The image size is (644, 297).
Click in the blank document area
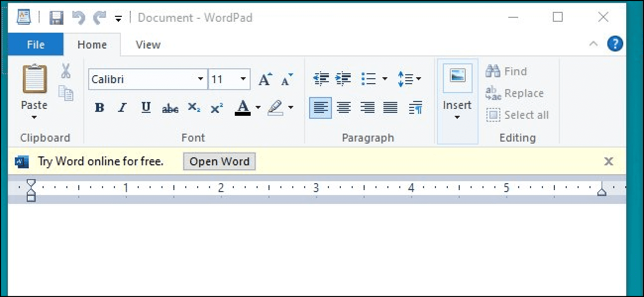[317, 250]
